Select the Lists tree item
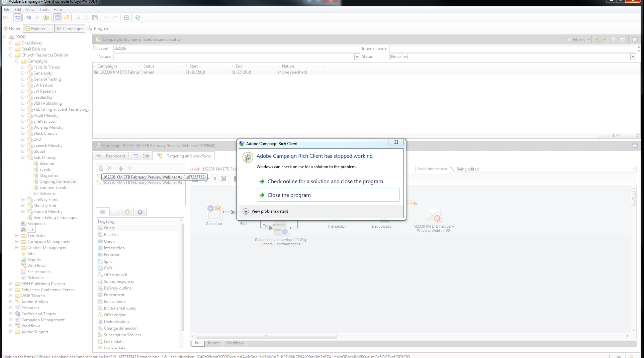Screen dimensions: 644x358 coord(31,230)
